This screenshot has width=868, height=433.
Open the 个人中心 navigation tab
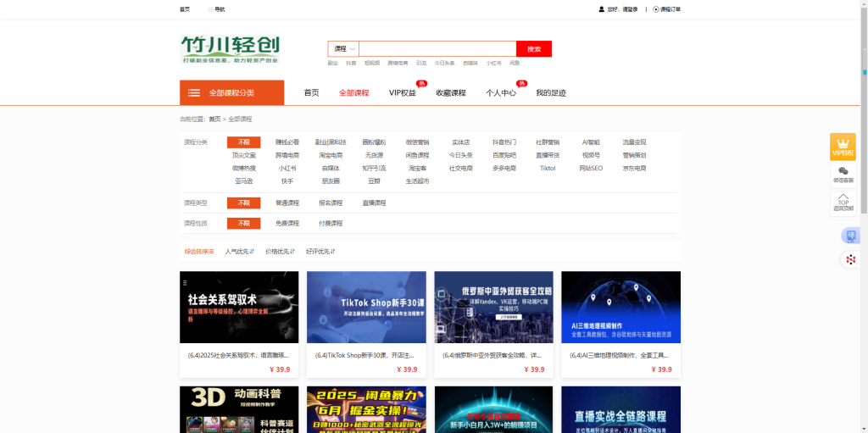pyautogui.click(x=501, y=93)
